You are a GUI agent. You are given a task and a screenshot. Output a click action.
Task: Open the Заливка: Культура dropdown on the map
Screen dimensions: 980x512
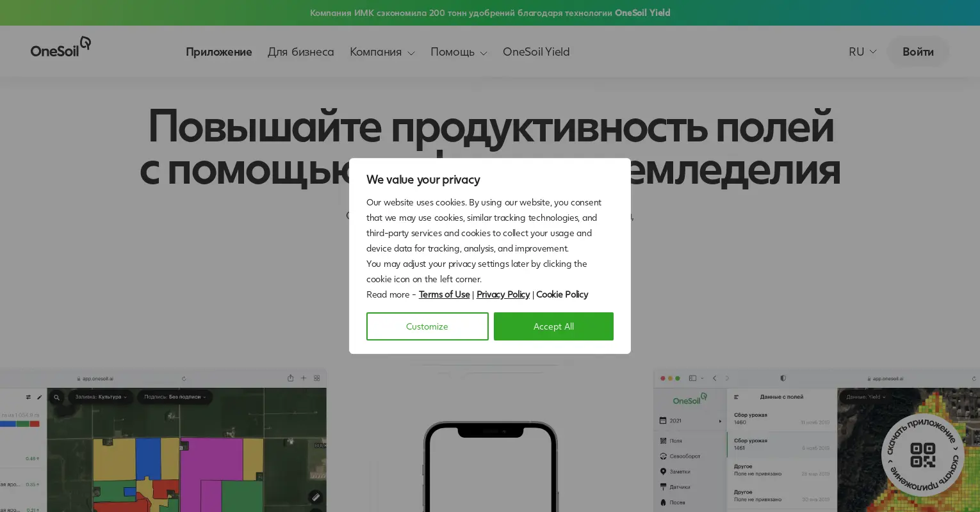pyautogui.click(x=101, y=397)
